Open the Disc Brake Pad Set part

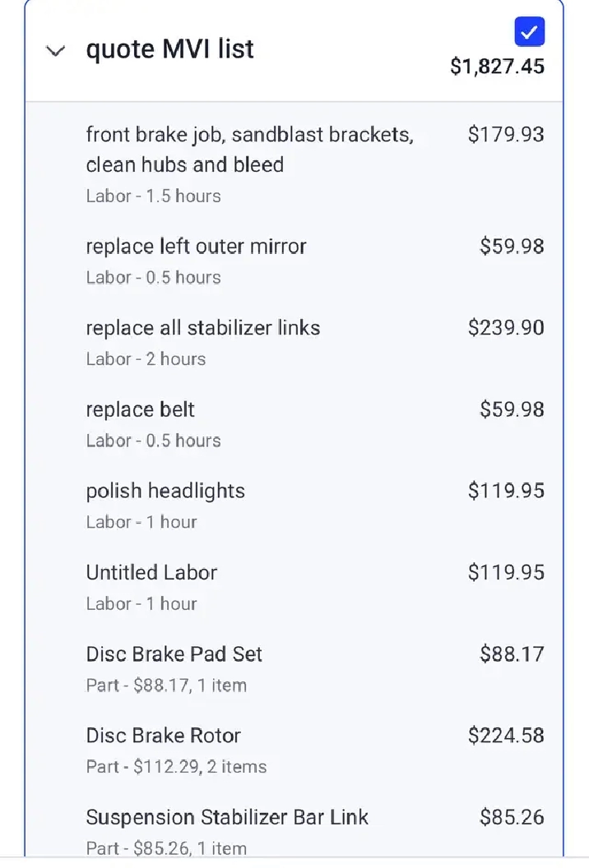(x=174, y=654)
